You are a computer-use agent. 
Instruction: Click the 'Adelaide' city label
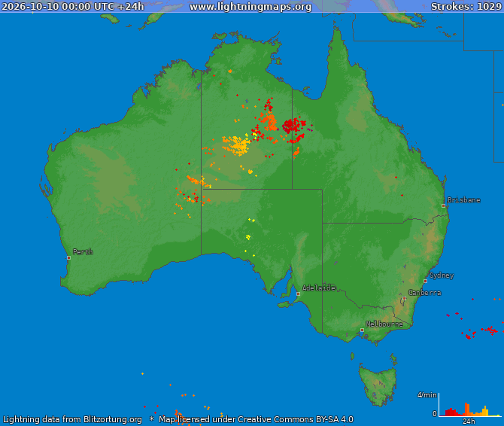coord(318,288)
